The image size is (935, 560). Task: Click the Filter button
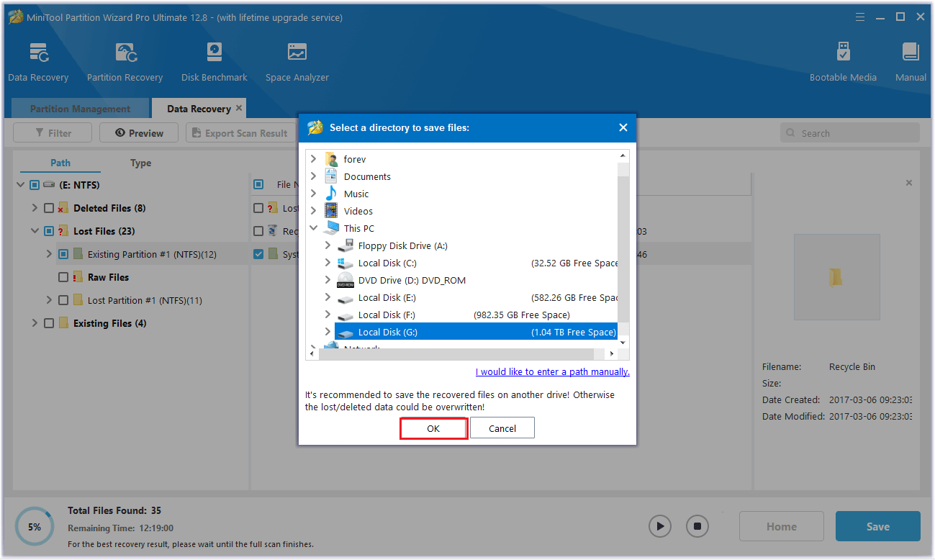point(53,132)
